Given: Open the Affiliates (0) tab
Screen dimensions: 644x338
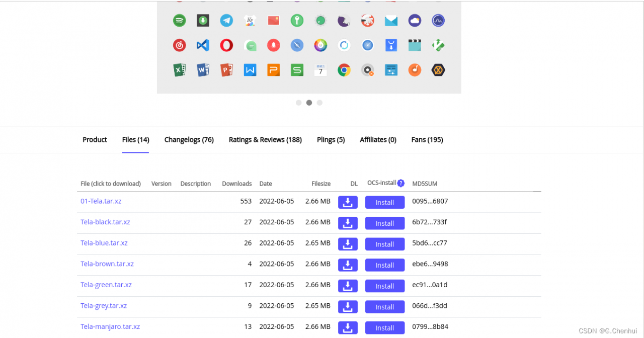Looking at the screenshot, I should tap(378, 140).
